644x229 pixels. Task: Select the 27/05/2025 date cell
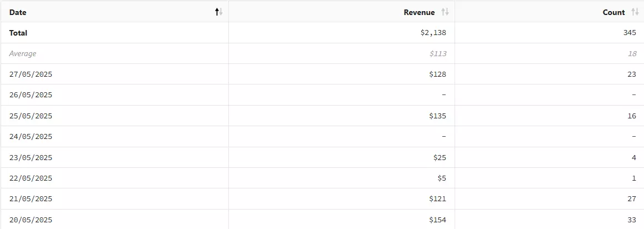[31, 74]
